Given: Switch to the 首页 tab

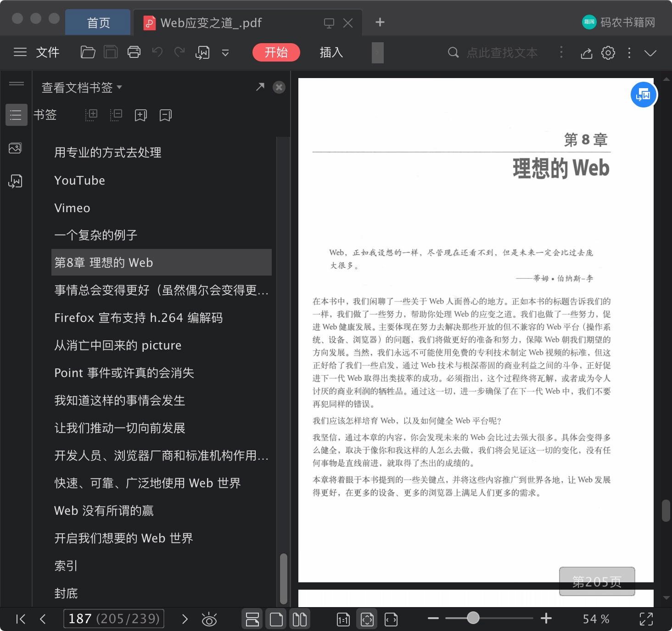Looking at the screenshot, I should click(98, 23).
